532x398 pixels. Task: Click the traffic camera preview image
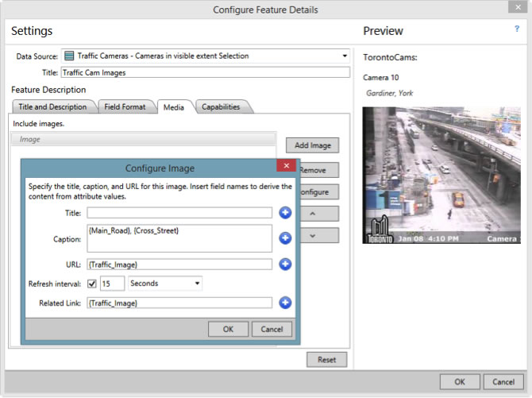click(x=441, y=176)
